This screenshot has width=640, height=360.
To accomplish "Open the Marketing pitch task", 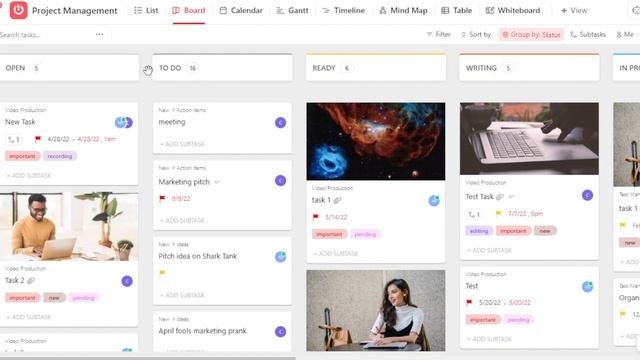I will [184, 182].
